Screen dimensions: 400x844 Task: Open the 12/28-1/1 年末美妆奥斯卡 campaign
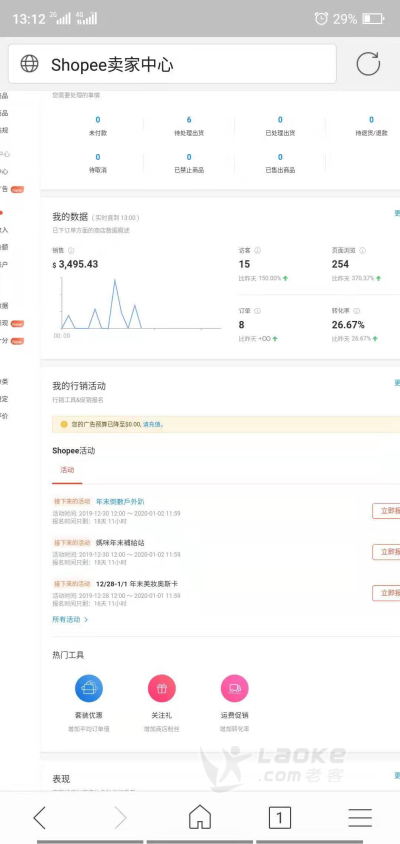point(137,584)
